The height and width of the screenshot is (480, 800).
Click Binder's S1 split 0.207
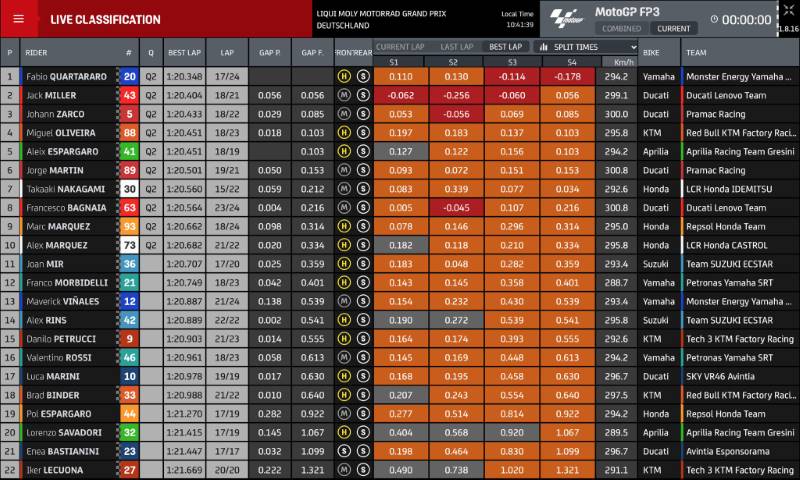click(x=401, y=395)
